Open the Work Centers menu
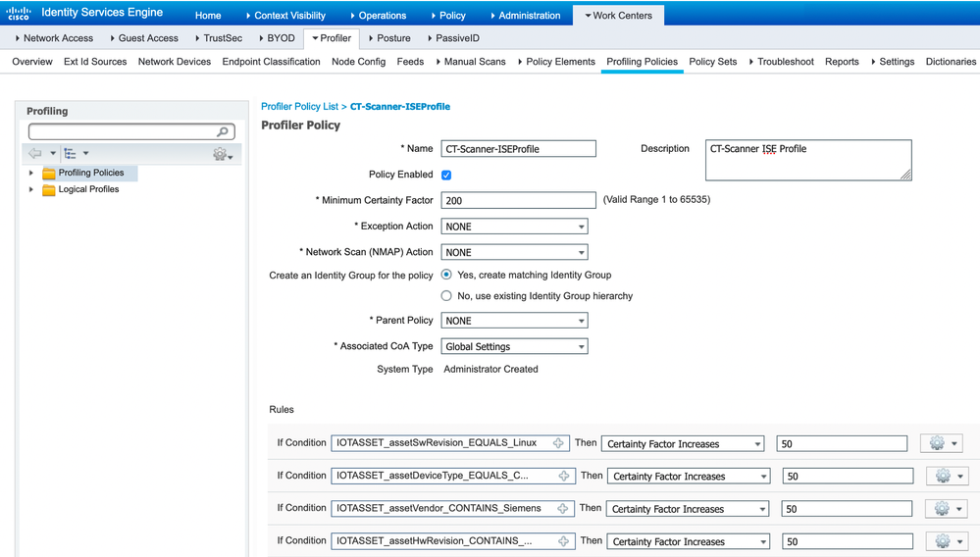Viewport: 980px width, 557px height. [619, 16]
